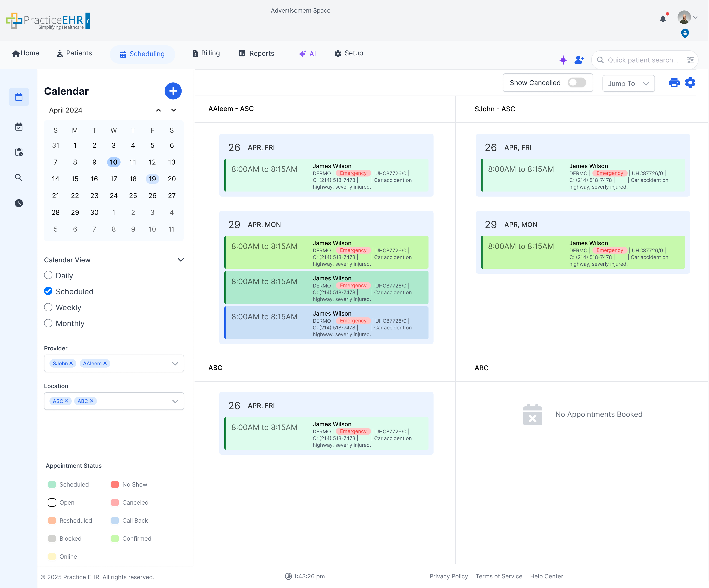The image size is (709, 588).
Task: Open calendar settings gear icon
Action: (x=690, y=83)
